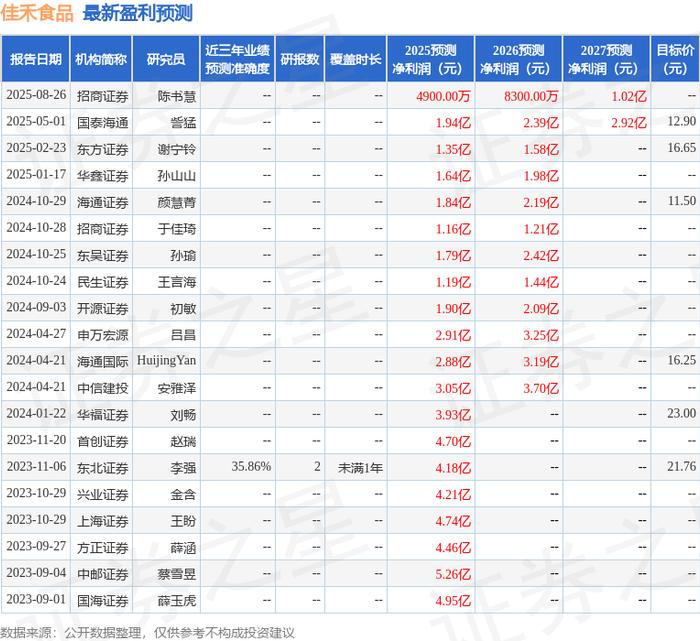
Task: Select institution 国泰海通
Action: pyautogui.click(x=103, y=122)
